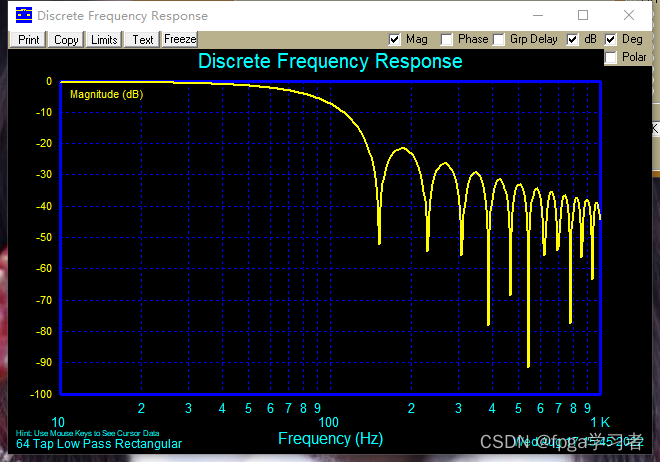The height and width of the screenshot is (462, 660).
Task: Toggle the dB checkbox
Action: pyautogui.click(x=572, y=40)
